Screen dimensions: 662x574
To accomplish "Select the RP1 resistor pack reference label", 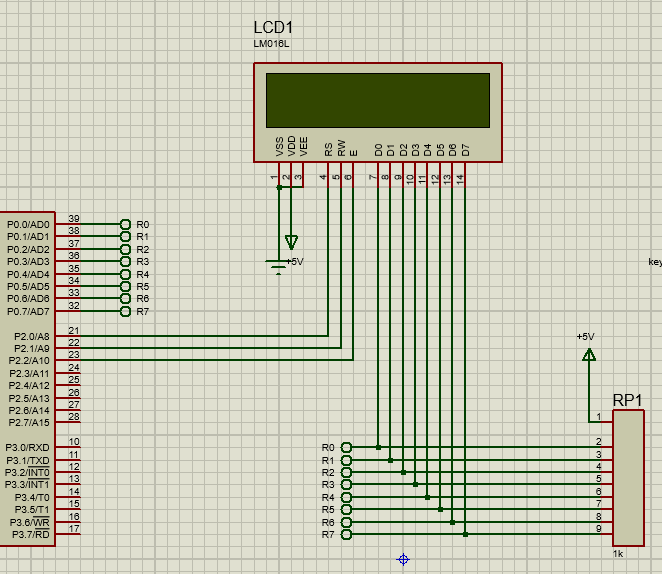I will pos(627,401).
